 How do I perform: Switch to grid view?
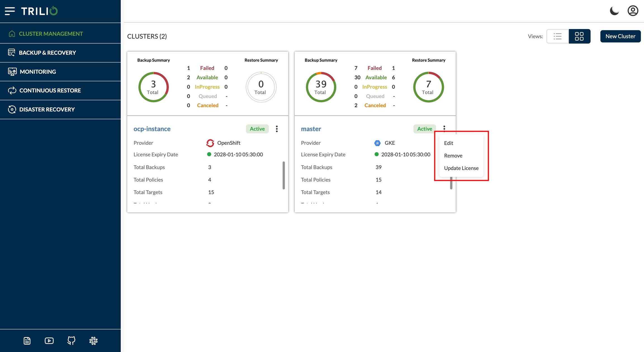click(x=579, y=36)
